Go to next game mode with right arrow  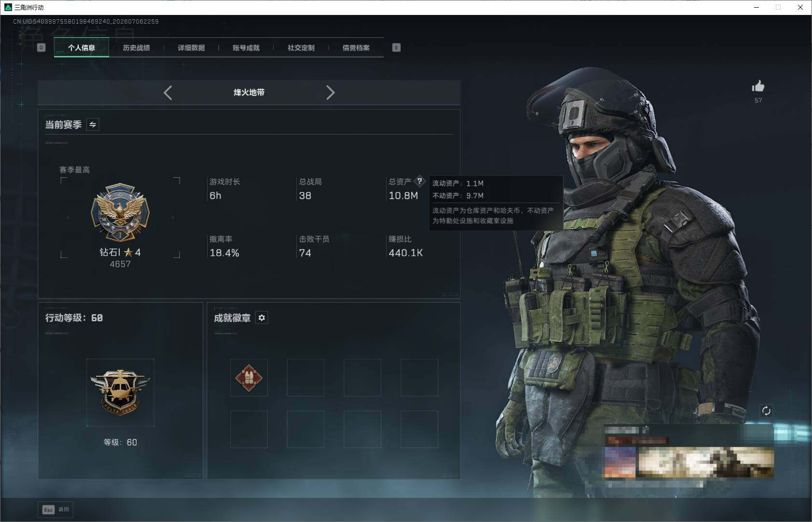coord(330,93)
